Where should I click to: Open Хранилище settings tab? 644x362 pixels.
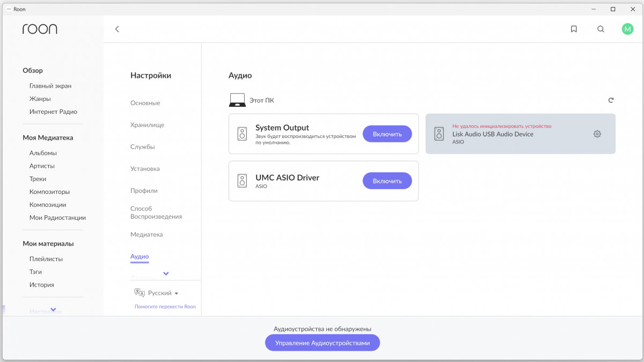pos(148,125)
